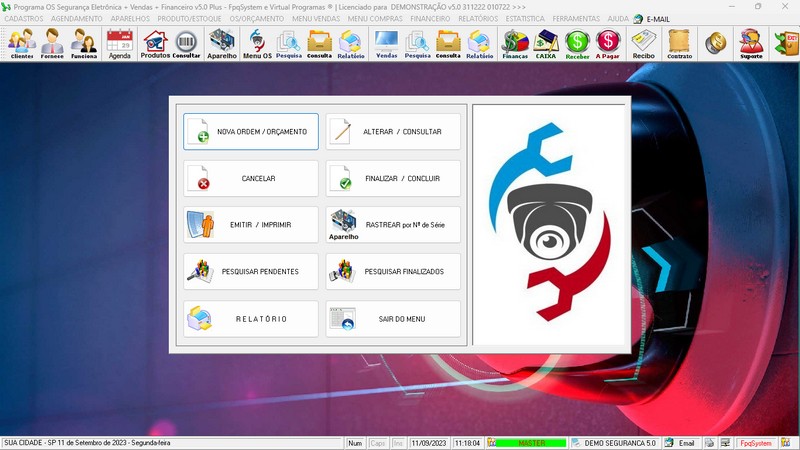Open the Finanças toolbar icon
The image size is (800, 450).
click(514, 44)
